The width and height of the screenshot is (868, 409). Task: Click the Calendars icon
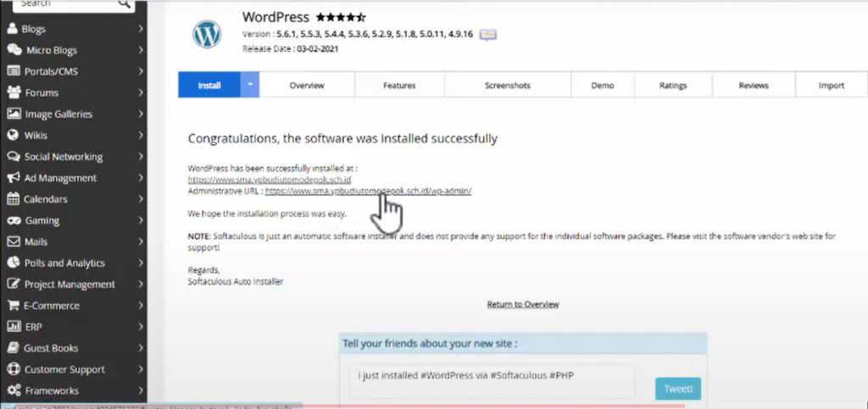[x=14, y=199]
